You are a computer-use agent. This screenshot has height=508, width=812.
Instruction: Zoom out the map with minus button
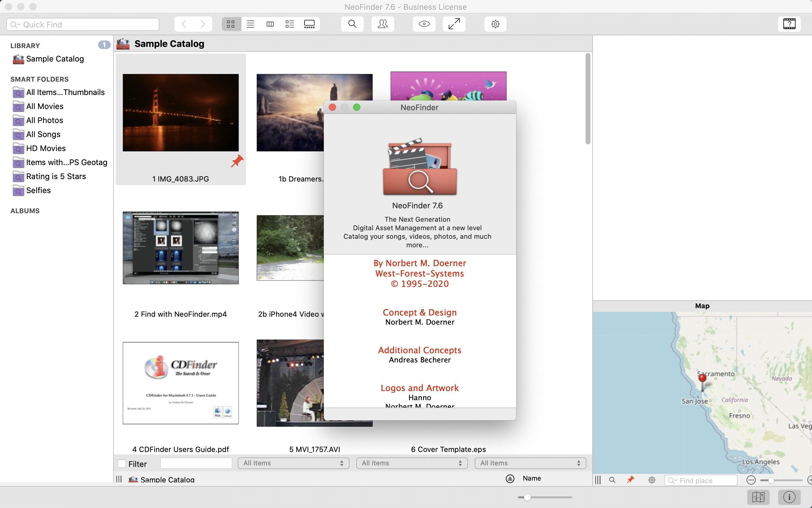751,480
